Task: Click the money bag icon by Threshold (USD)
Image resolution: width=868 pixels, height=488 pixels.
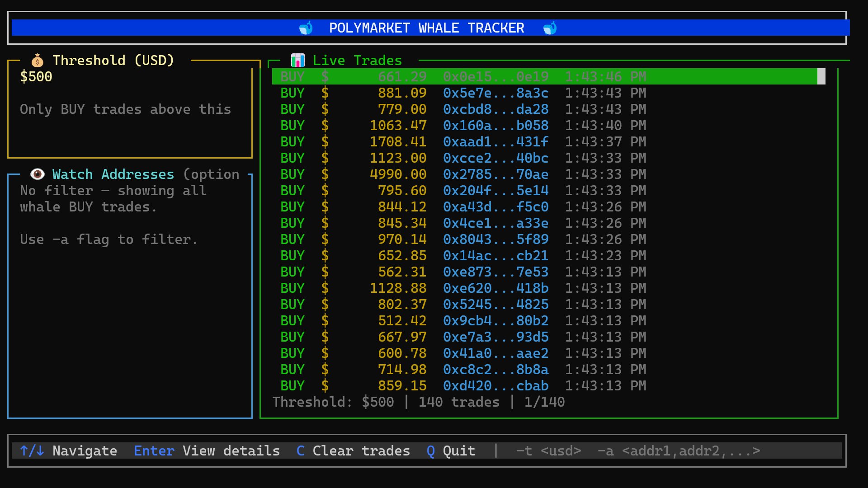Action: pyautogui.click(x=37, y=60)
